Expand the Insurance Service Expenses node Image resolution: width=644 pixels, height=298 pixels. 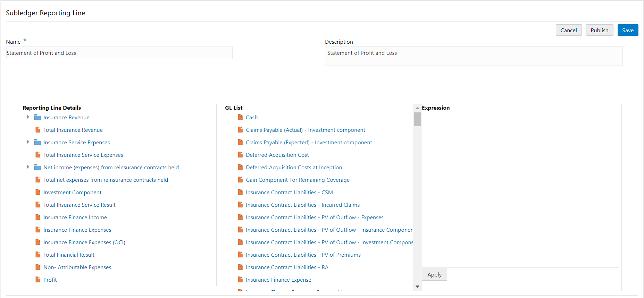pyautogui.click(x=28, y=142)
